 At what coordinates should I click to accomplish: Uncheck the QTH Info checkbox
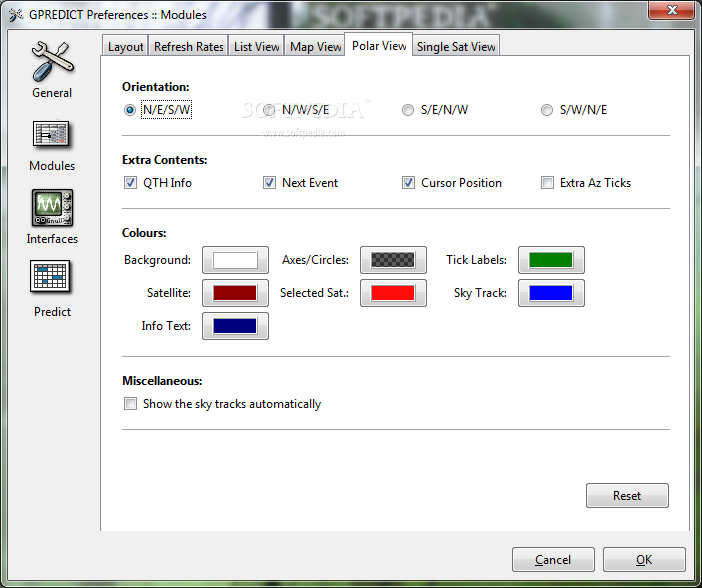pos(130,183)
